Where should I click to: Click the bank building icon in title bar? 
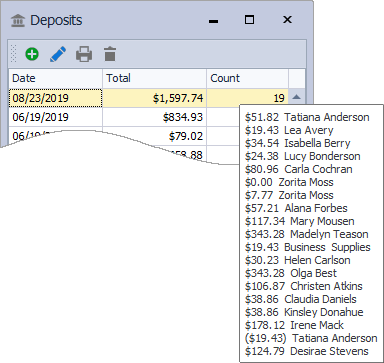tap(18, 20)
